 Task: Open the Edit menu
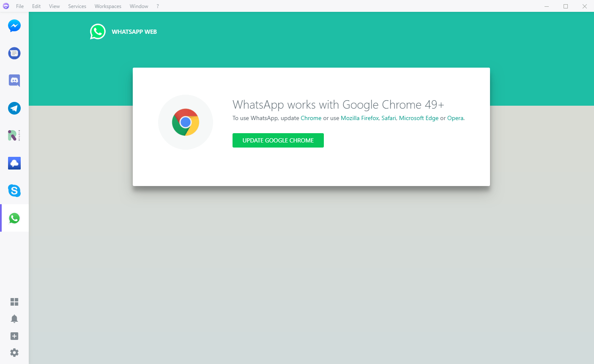point(36,6)
